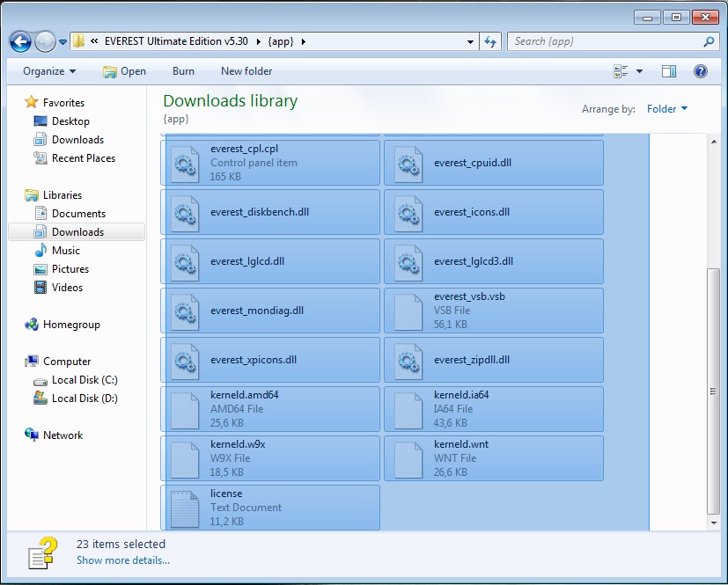Viewport: 728px width, 585px height.
Task: Select the everest_mondiag.dll file icon
Action: tap(185, 311)
